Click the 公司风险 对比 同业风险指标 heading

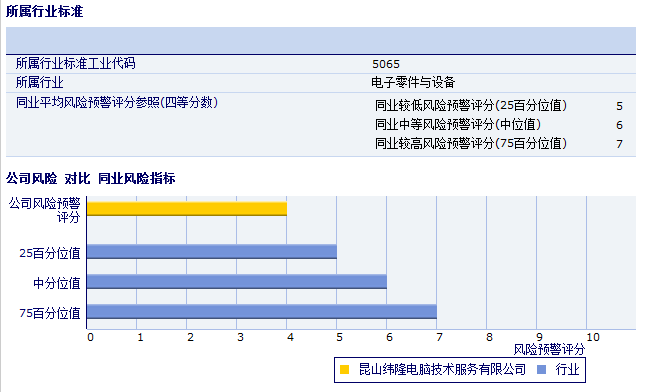[91, 178]
